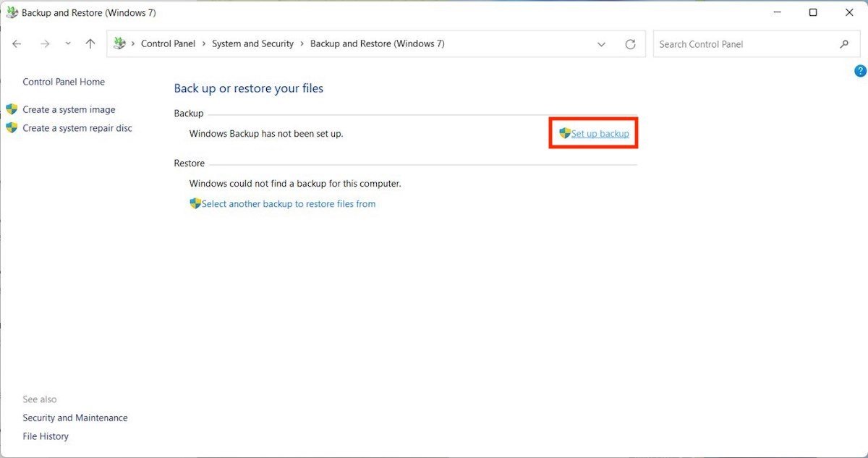Click the Control Panel icon in address bar

(x=120, y=44)
